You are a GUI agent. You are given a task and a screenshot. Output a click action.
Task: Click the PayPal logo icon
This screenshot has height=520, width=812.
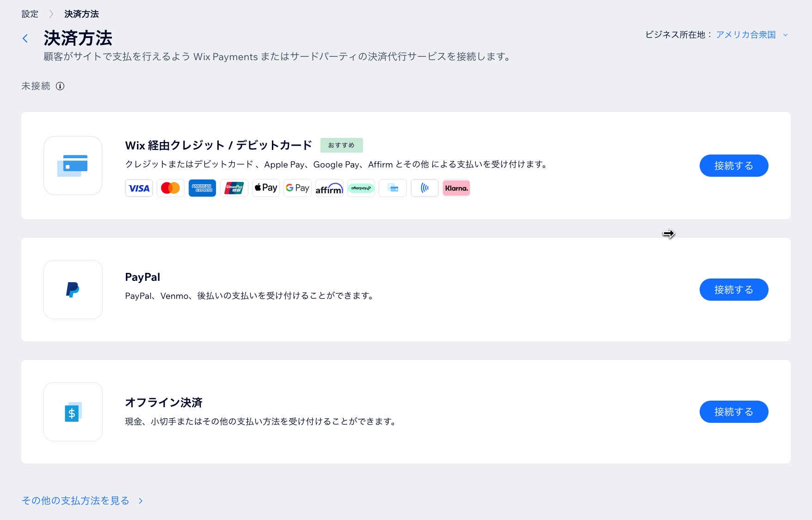[x=73, y=290]
